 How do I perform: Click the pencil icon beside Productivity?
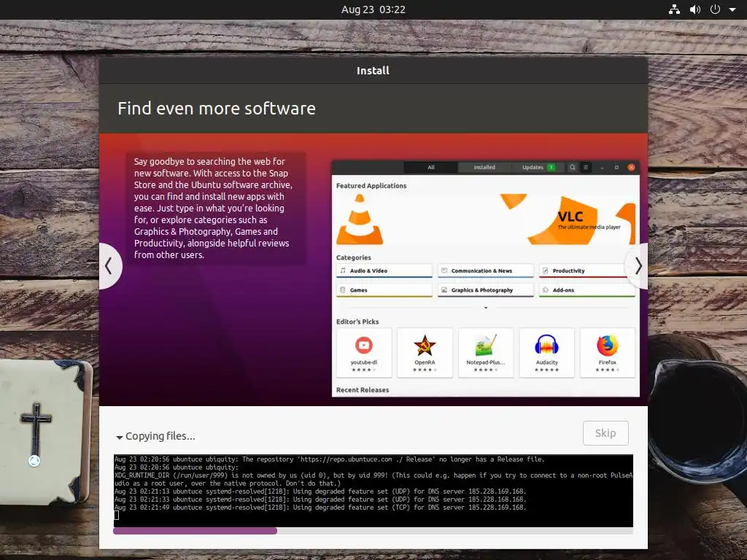coord(546,271)
